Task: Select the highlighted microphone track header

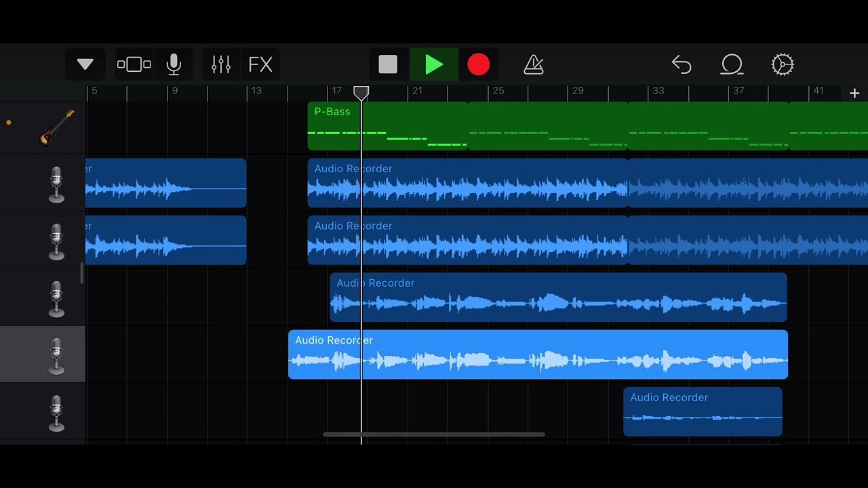Action: (43, 354)
